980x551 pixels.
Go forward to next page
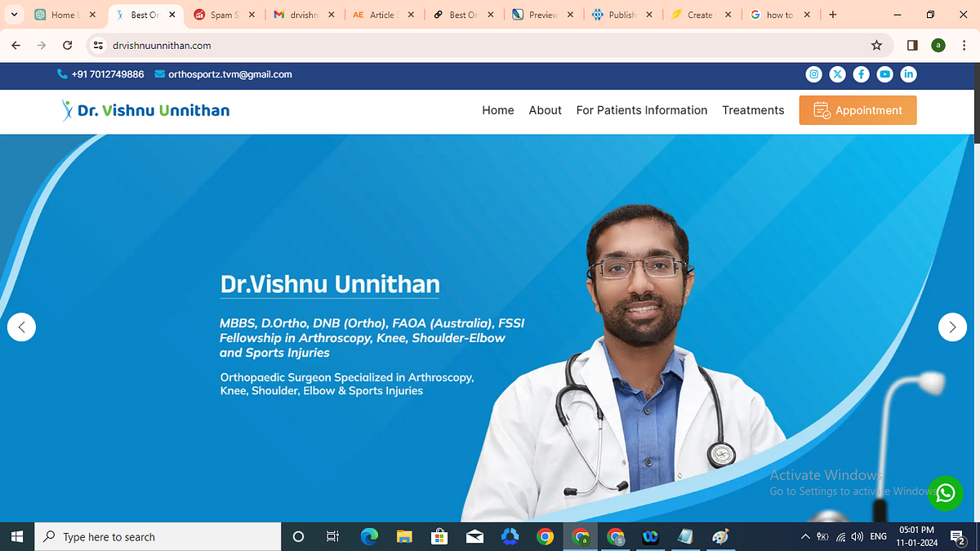pos(42,46)
